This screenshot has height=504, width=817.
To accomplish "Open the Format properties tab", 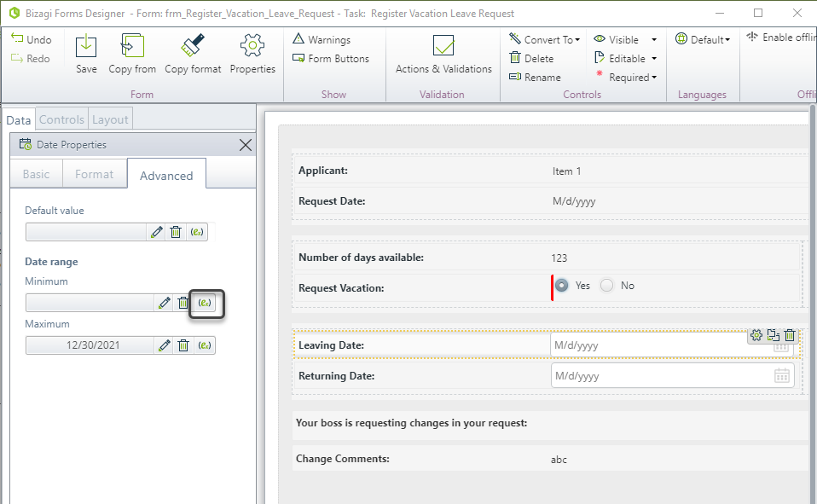I will pyautogui.click(x=94, y=174).
